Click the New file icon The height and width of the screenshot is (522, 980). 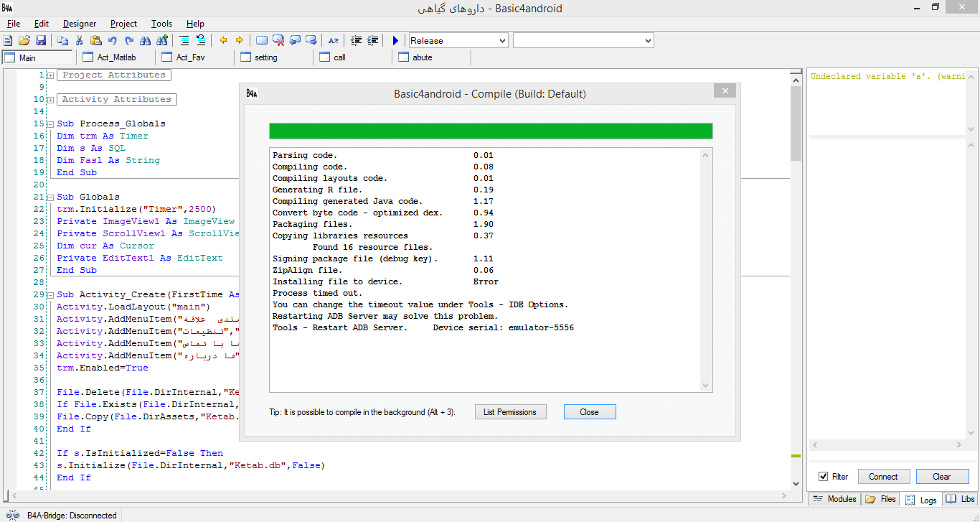click(8, 41)
